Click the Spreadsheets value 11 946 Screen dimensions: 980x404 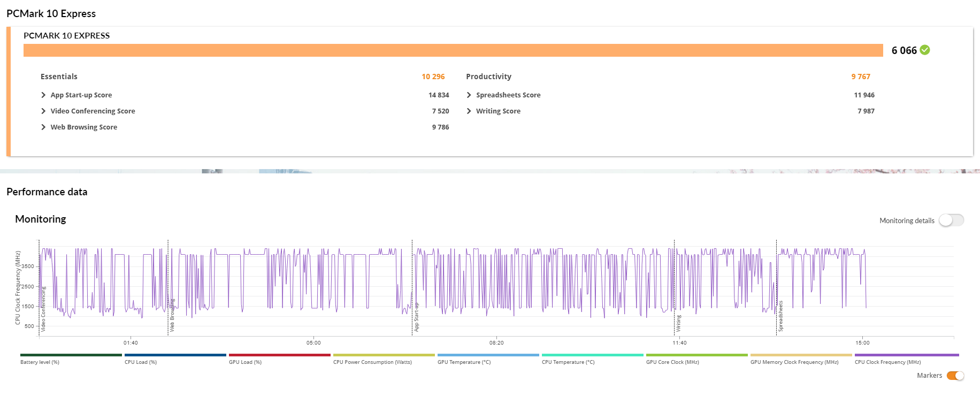864,95
